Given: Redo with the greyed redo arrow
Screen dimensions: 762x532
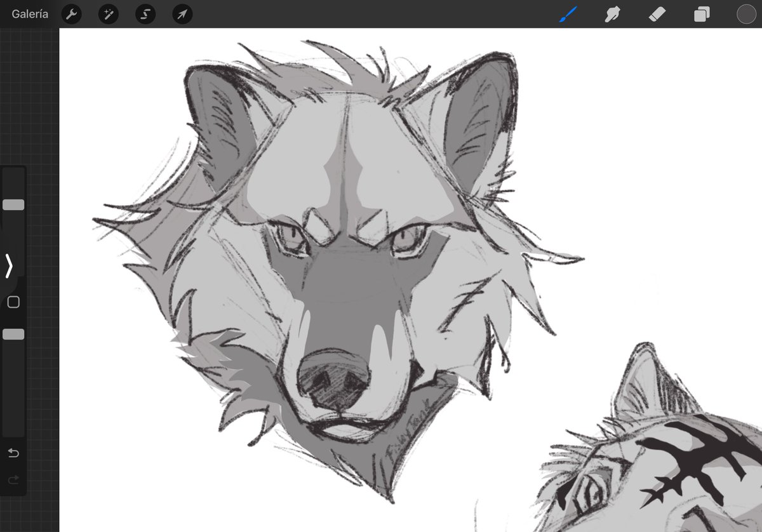Looking at the screenshot, I should click(13, 480).
